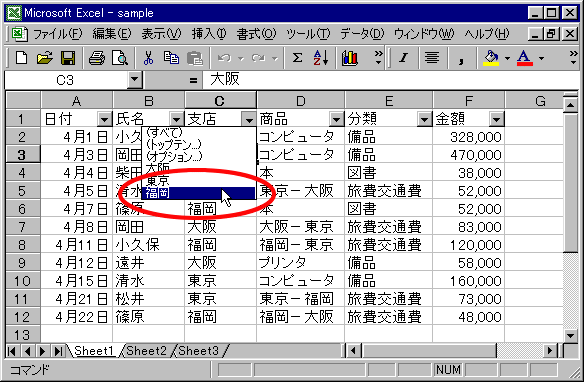Expand the Redo history dropdown arrow
Viewport: 584px width, 382px height.
[x=275, y=58]
